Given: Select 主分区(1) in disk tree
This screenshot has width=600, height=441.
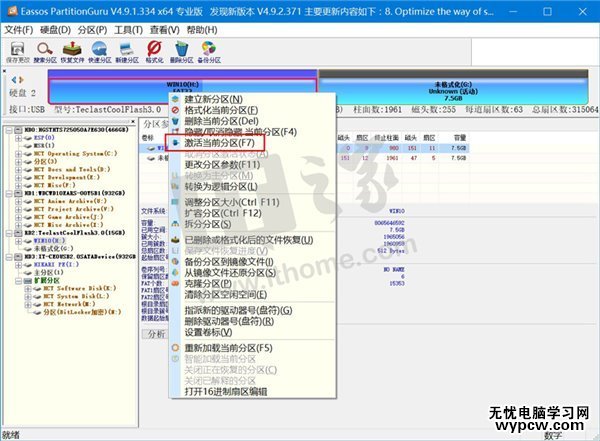Looking at the screenshot, I should click(49, 273).
